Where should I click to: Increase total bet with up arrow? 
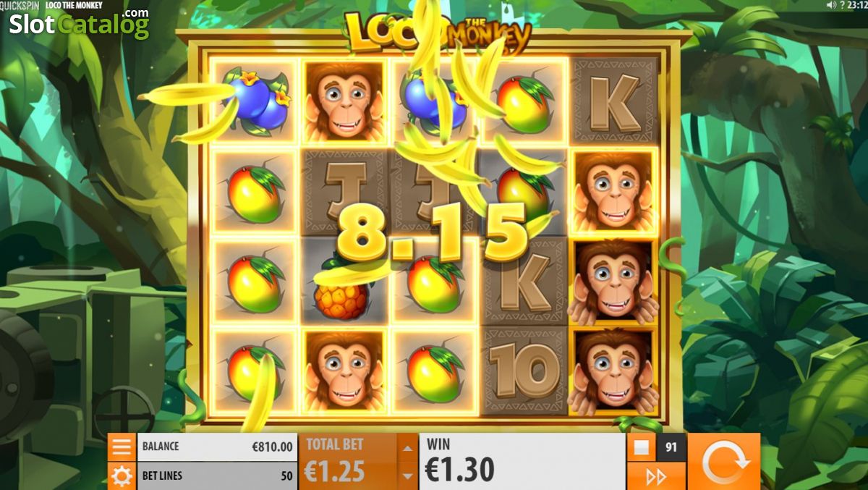pos(407,448)
